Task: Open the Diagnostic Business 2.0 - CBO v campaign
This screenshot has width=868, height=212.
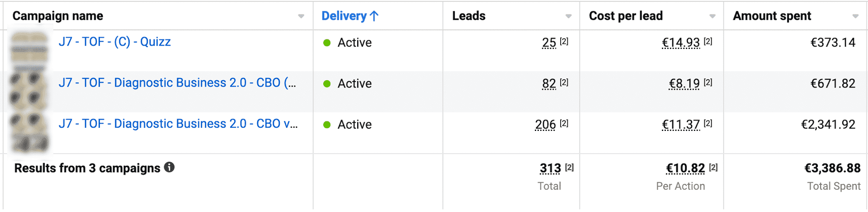Action: click(178, 124)
